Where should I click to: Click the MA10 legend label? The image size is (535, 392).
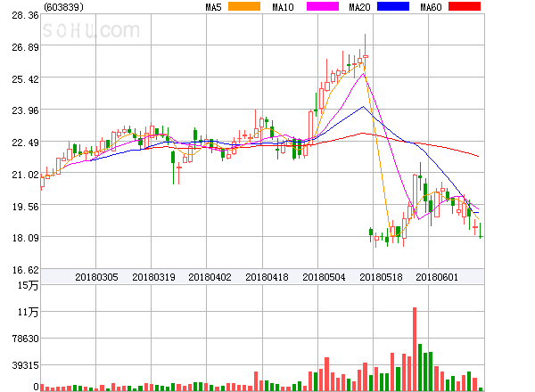(x=283, y=7)
